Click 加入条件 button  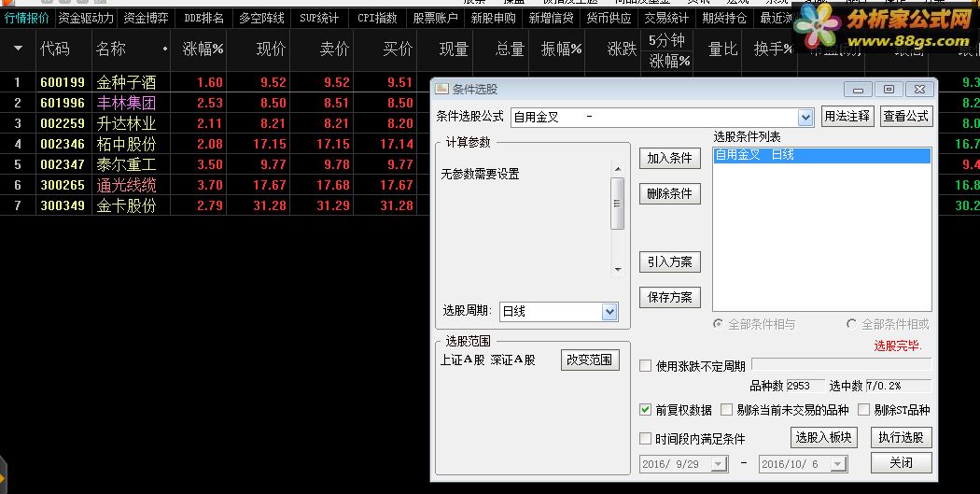coord(669,158)
